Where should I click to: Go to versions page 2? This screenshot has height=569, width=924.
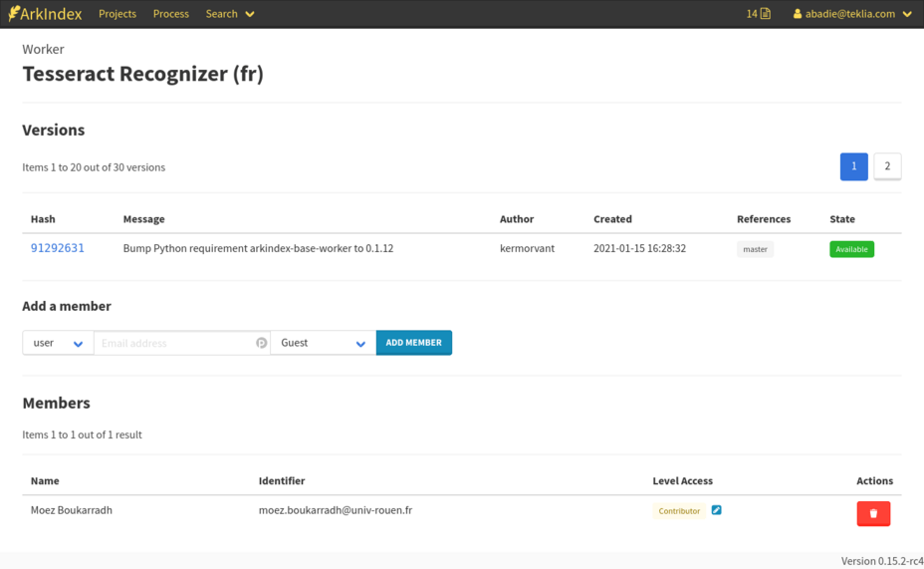tap(887, 166)
